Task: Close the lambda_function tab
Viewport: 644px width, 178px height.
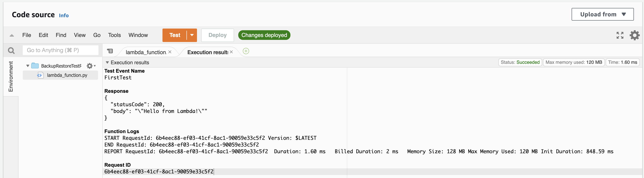Action: pyautogui.click(x=170, y=52)
